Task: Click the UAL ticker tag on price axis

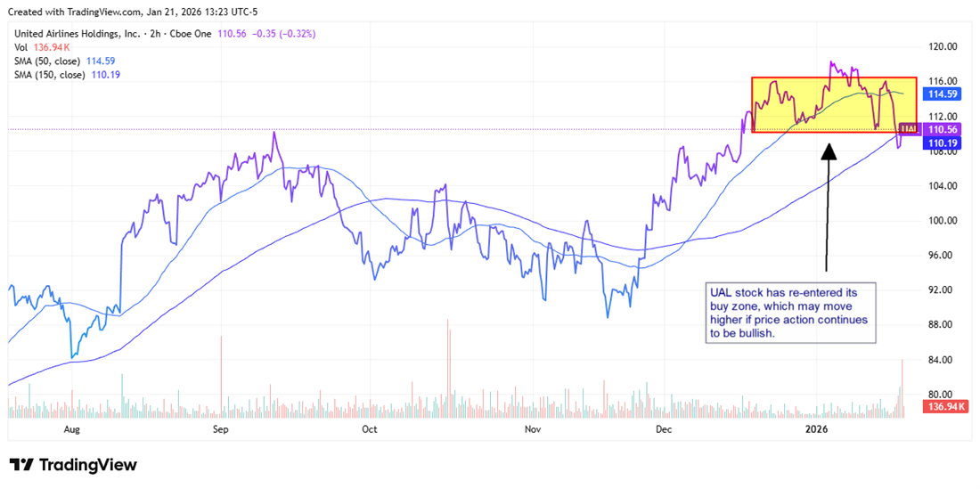Action: [x=908, y=129]
